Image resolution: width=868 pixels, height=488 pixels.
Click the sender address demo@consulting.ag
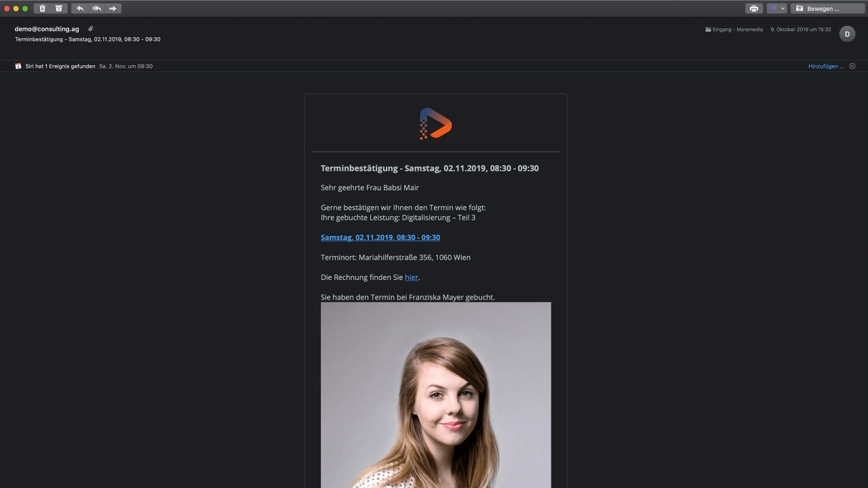click(x=47, y=29)
